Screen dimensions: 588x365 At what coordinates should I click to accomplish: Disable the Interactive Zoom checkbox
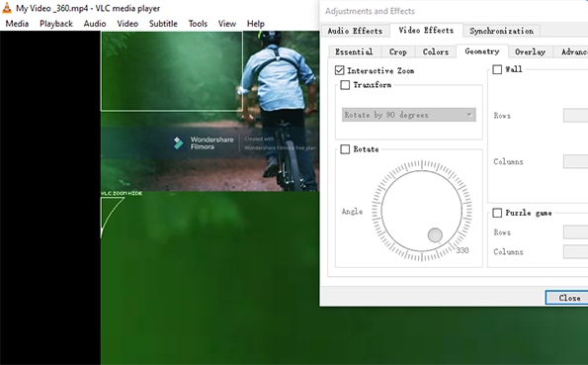[x=339, y=70]
